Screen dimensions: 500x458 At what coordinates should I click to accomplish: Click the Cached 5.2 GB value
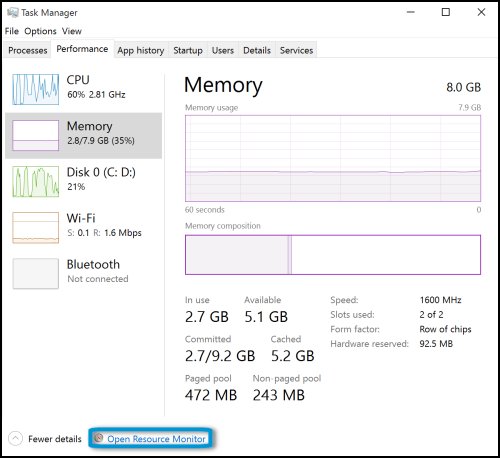(x=292, y=356)
